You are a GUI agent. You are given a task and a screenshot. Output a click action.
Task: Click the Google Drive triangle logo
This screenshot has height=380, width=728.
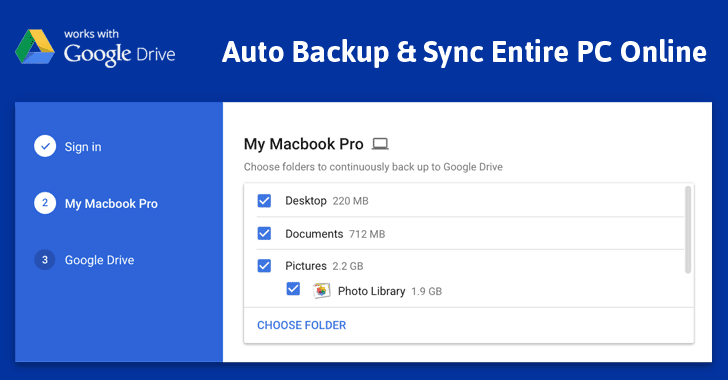(x=35, y=47)
